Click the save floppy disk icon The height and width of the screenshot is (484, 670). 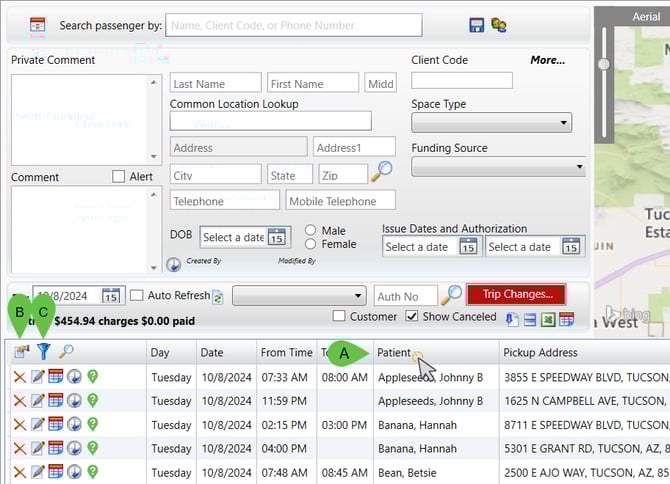[x=477, y=24]
